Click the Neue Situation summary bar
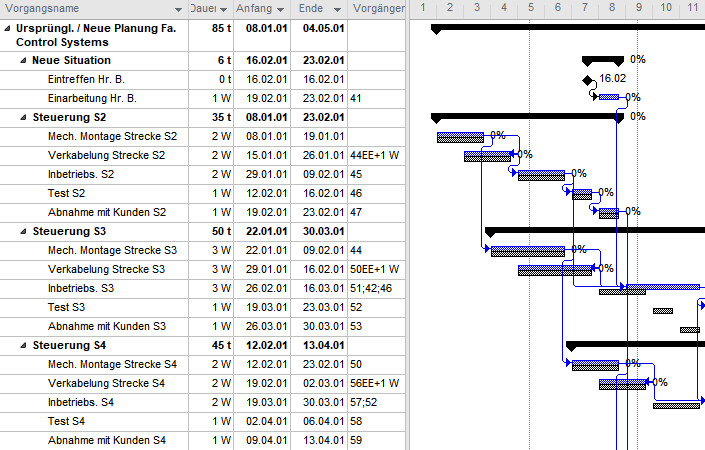705x450 pixels. coord(602,61)
